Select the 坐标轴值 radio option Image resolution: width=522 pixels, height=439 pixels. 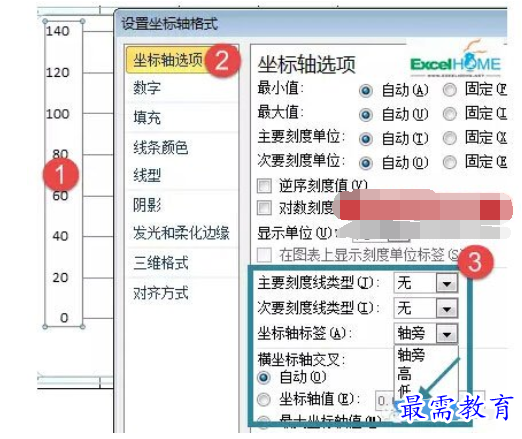tap(264, 399)
